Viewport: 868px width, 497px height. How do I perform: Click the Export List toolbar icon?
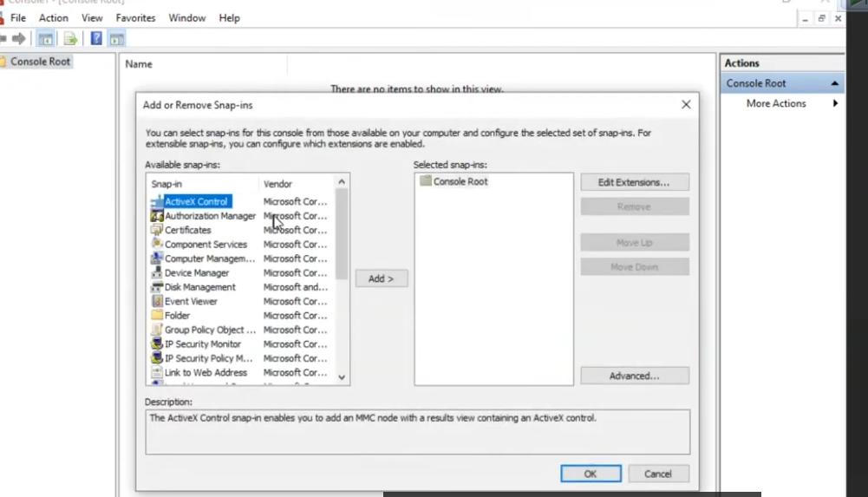coord(70,38)
